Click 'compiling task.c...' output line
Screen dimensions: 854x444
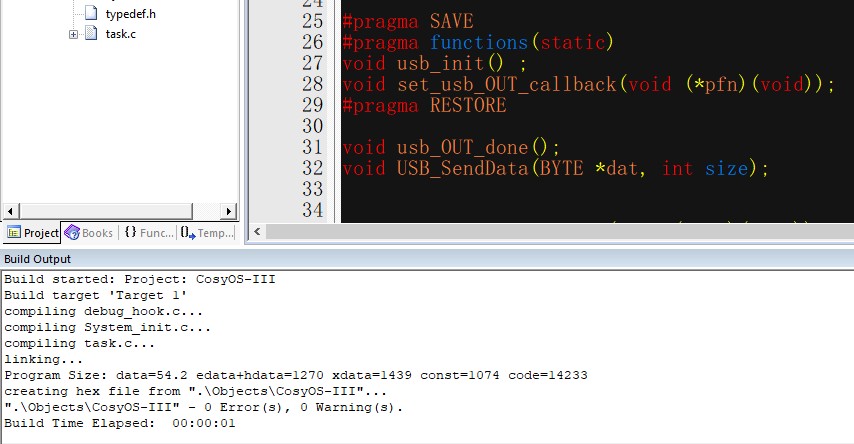pos(80,343)
